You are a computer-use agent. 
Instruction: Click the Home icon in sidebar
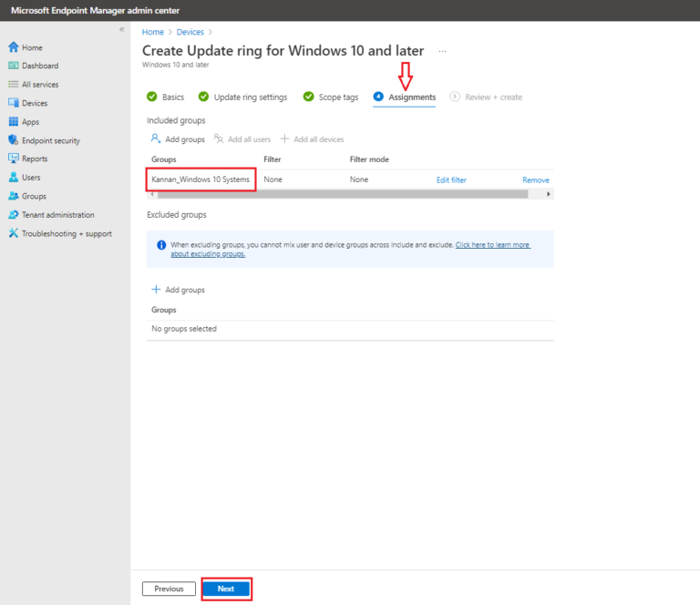pyautogui.click(x=14, y=47)
